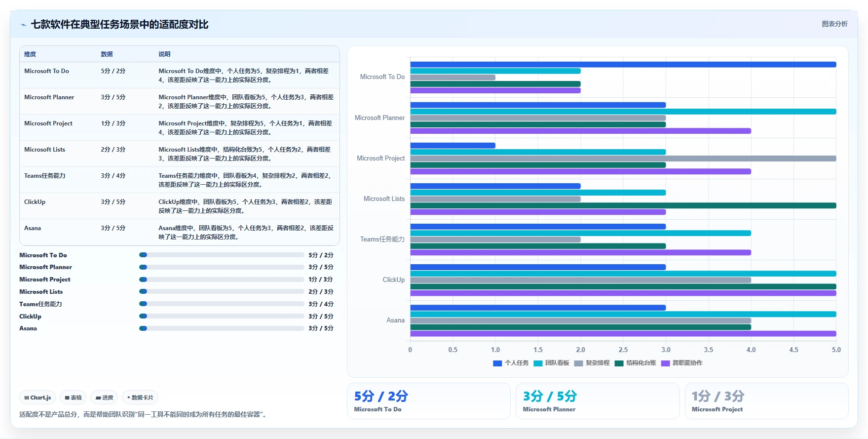Click the 2.5 tick on the chart x-axis
Image resolution: width=868 pixels, height=439 pixels.
coord(623,350)
